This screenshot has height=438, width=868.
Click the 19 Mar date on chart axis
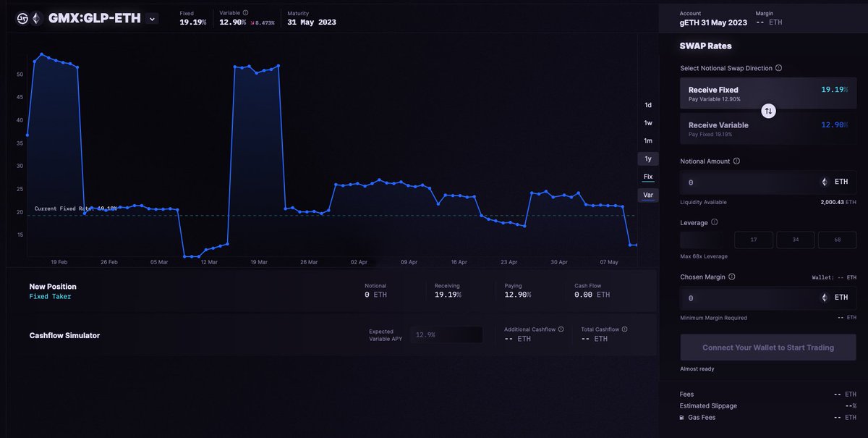258,262
